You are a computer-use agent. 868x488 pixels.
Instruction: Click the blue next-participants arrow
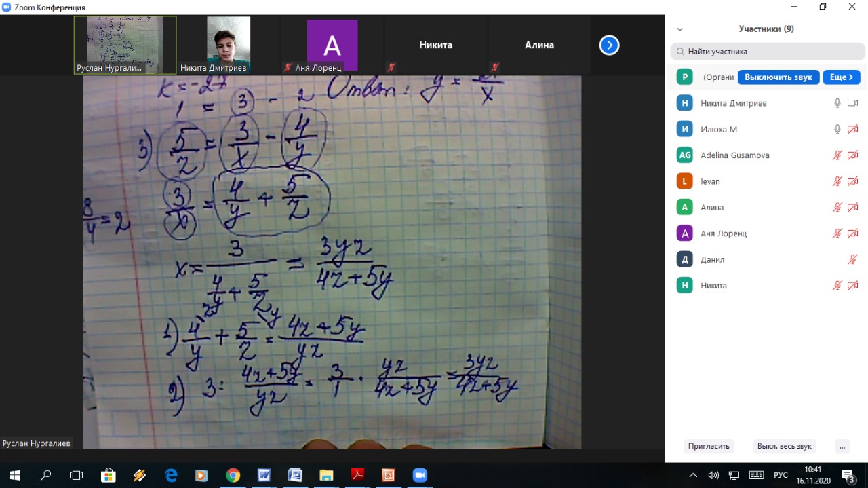pos(609,45)
